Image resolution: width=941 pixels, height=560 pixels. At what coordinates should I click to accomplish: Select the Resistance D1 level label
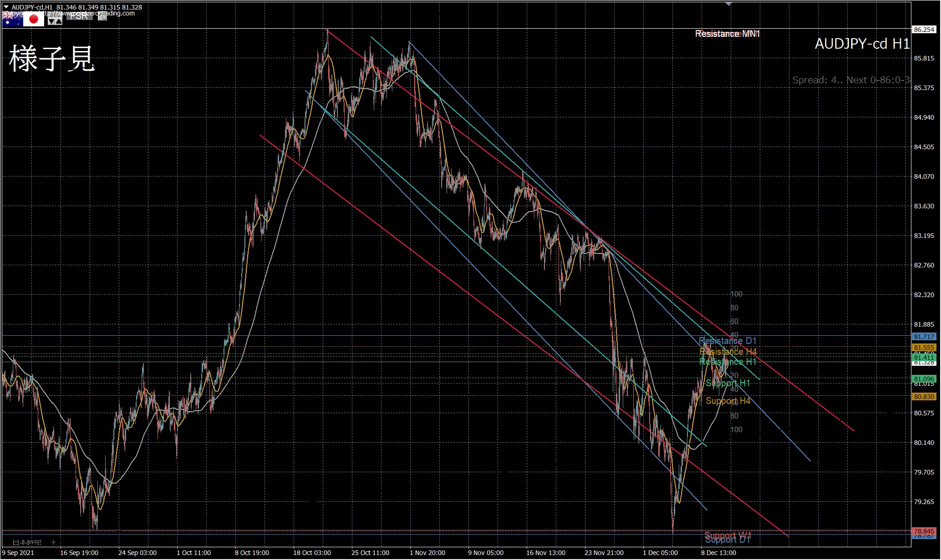727,341
